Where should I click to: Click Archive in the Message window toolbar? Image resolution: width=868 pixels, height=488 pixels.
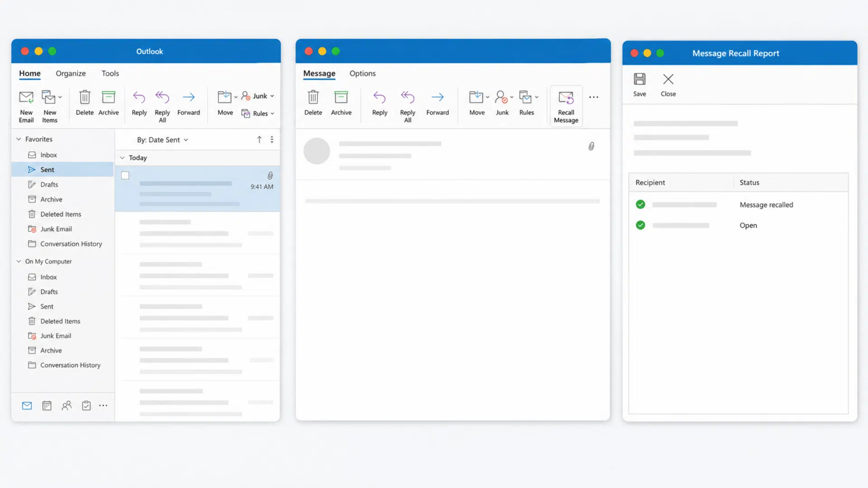(341, 103)
